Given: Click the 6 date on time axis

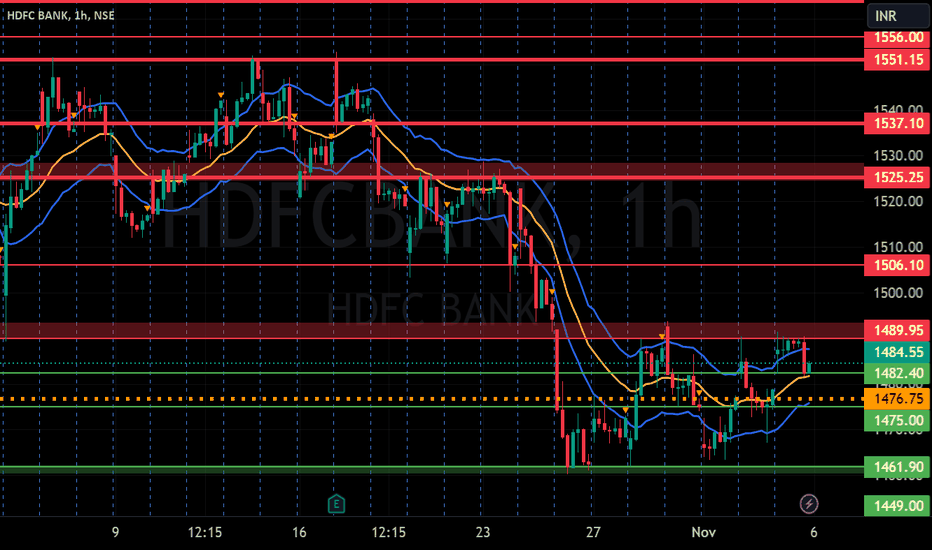Looking at the screenshot, I should 814,532.
